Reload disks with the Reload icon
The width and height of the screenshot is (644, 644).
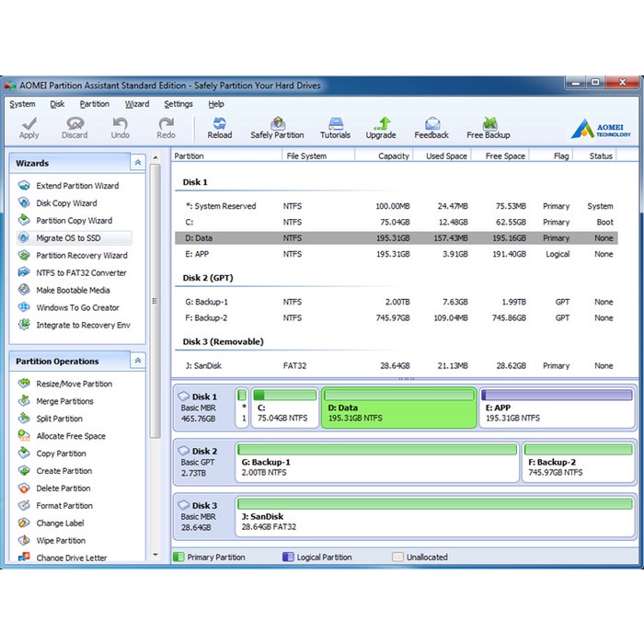pyautogui.click(x=220, y=123)
